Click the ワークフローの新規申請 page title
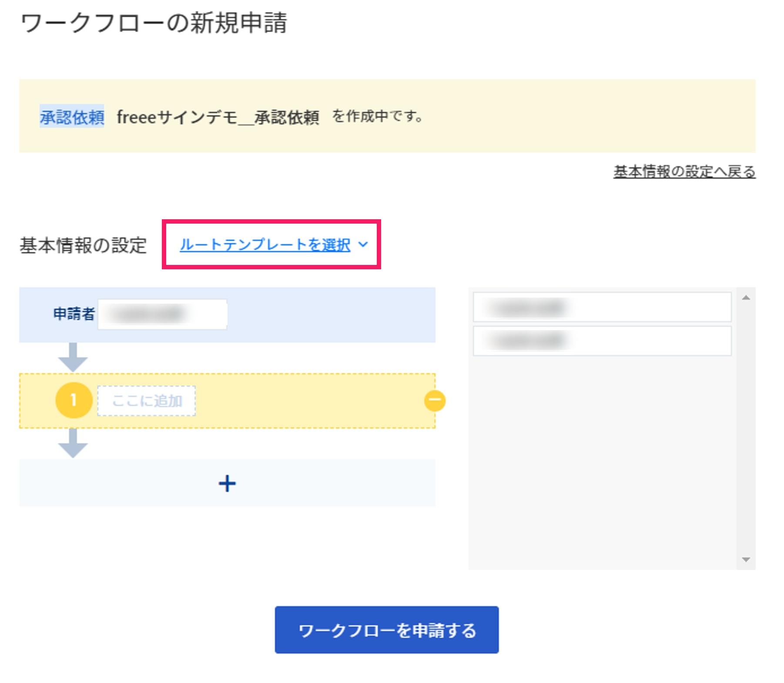 (154, 23)
